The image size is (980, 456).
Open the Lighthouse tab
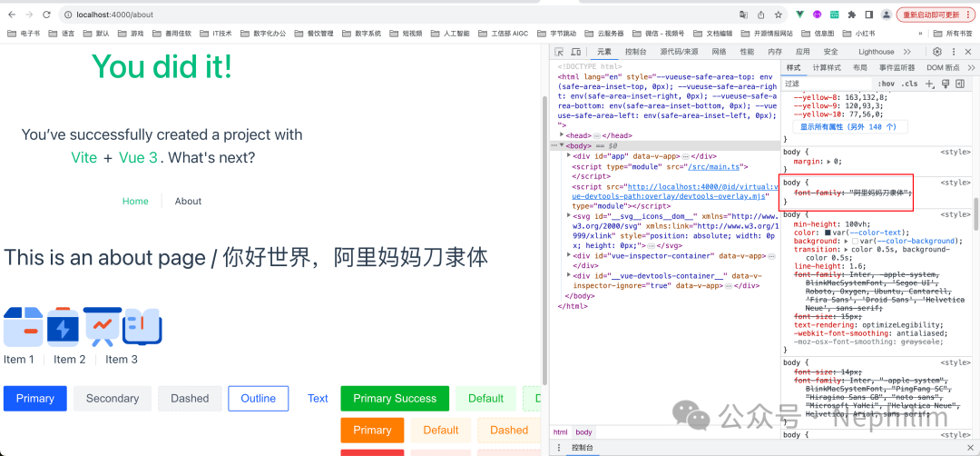tap(877, 52)
